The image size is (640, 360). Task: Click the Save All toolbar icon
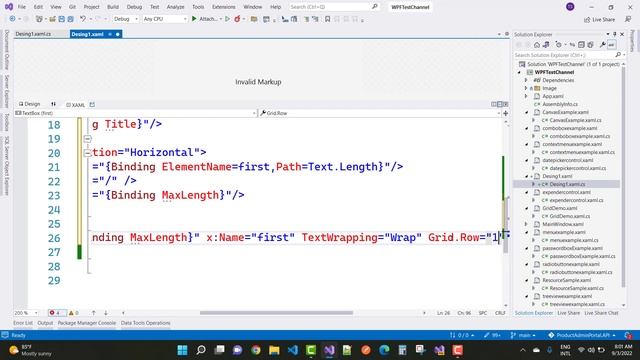(71, 19)
